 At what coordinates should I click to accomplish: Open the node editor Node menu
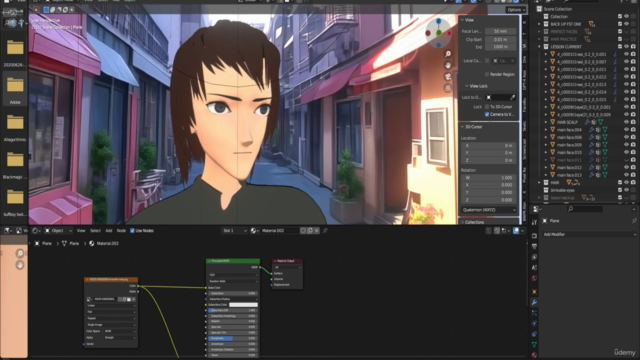click(x=121, y=231)
